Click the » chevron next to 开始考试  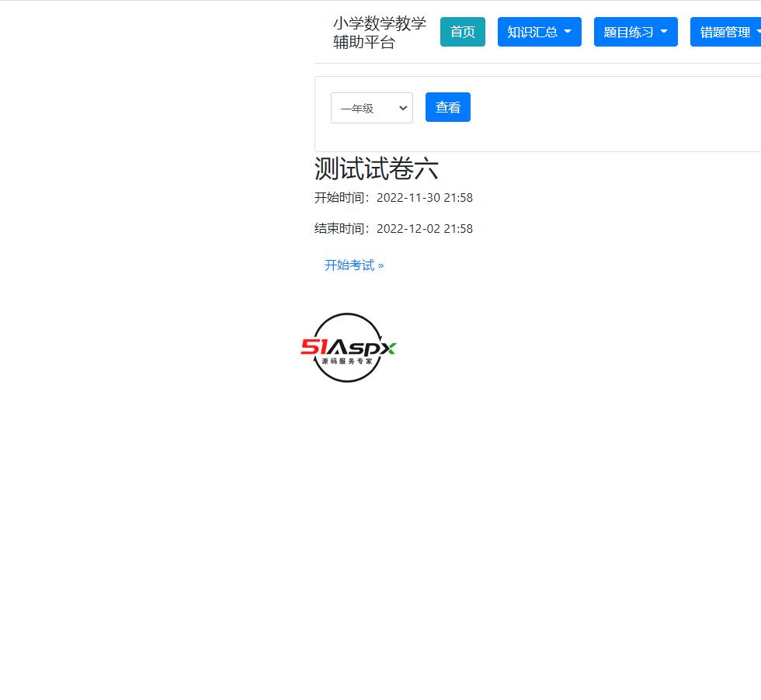[380, 265]
